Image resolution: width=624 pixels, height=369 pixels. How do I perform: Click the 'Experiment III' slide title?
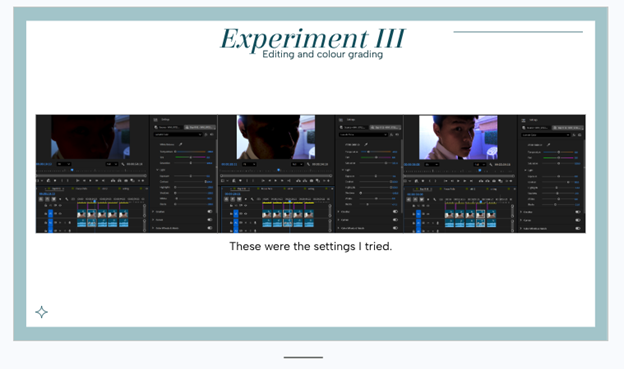click(313, 39)
